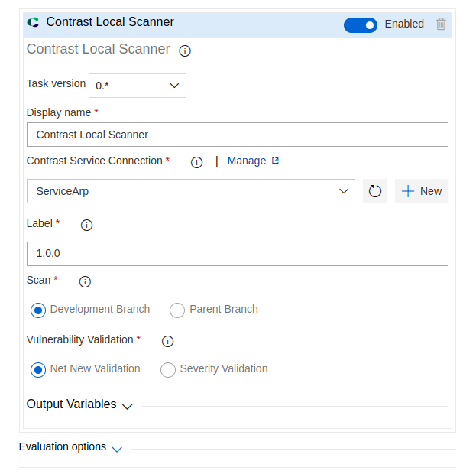The width and height of the screenshot is (476, 474).
Task: Select the Development Branch radio button
Action: click(38, 310)
